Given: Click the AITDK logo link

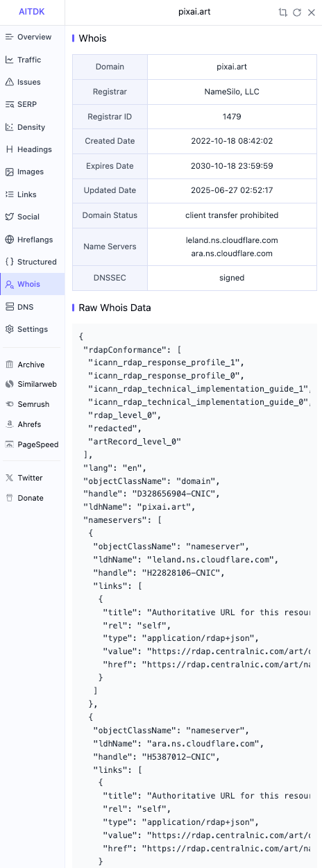Looking at the screenshot, I should point(32,12).
